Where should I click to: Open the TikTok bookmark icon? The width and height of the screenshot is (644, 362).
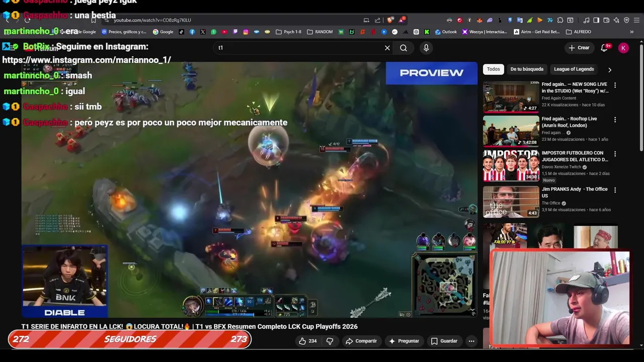(x=181, y=32)
